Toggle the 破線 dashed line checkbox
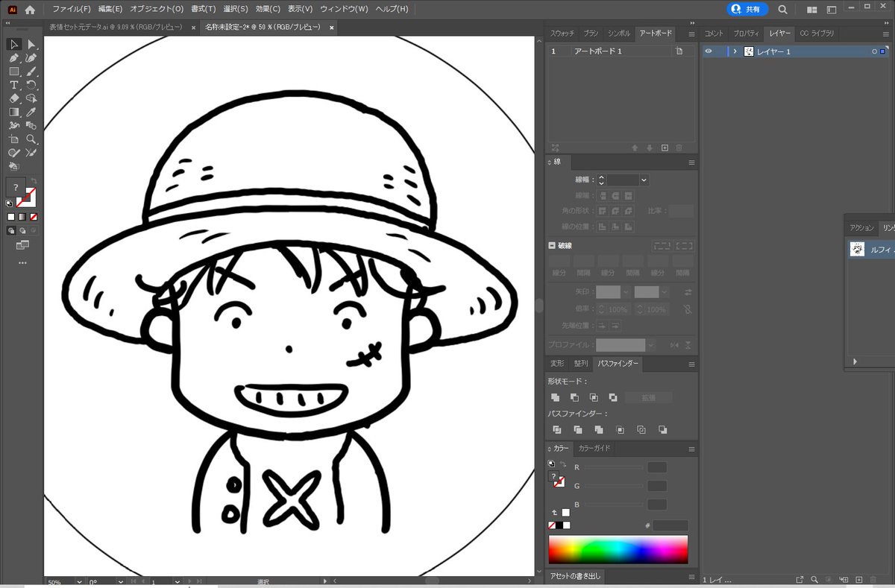This screenshot has width=895, height=588. pyautogui.click(x=552, y=245)
